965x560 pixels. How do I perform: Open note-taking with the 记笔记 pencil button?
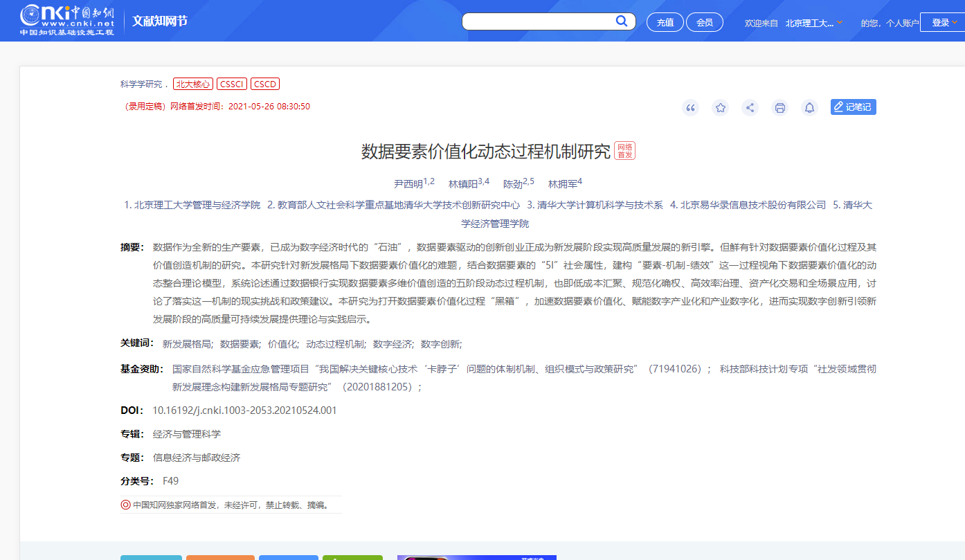tap(852, 107)
